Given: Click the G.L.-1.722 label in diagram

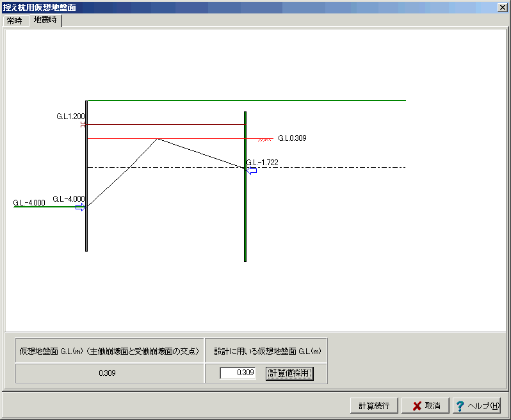Looking at the screenshot, I should pyautogui.click(x=263, y=162).
